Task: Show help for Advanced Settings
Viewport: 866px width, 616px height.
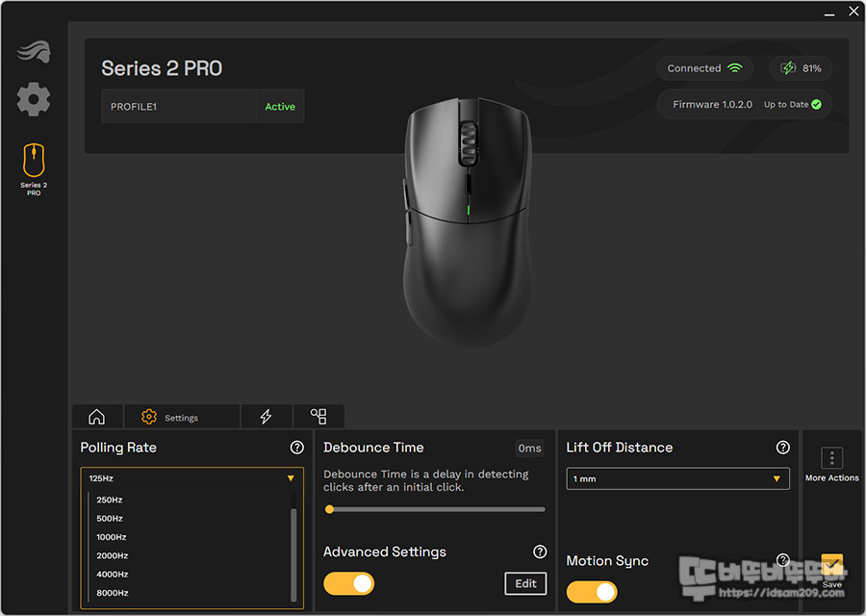Action: coord(540,552)
